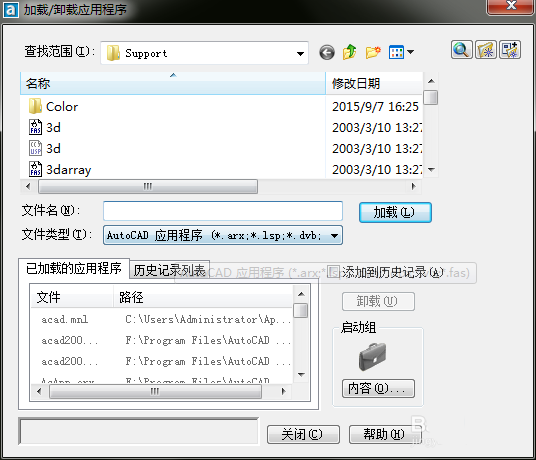Add current folder to Favorites icon
Screen dimensions: 536x460
tap(510, 50)
